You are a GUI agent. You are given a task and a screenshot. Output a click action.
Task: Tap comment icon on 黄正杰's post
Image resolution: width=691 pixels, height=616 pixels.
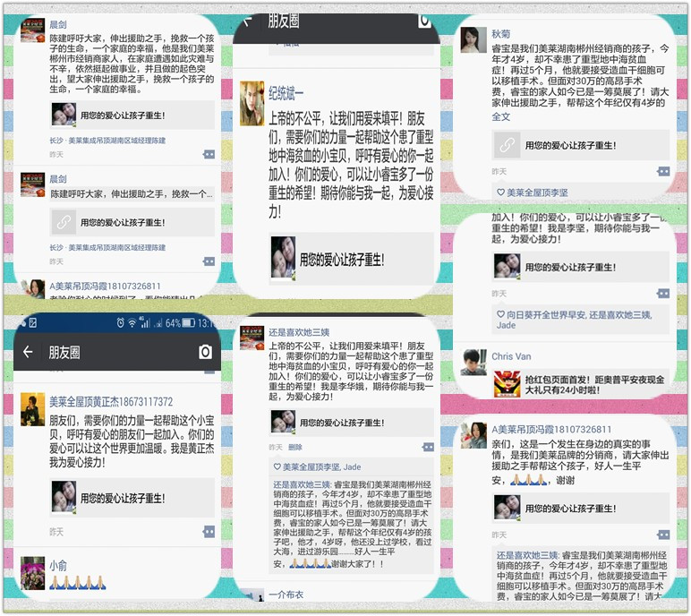pyautogui.click(x=209, y=532)
